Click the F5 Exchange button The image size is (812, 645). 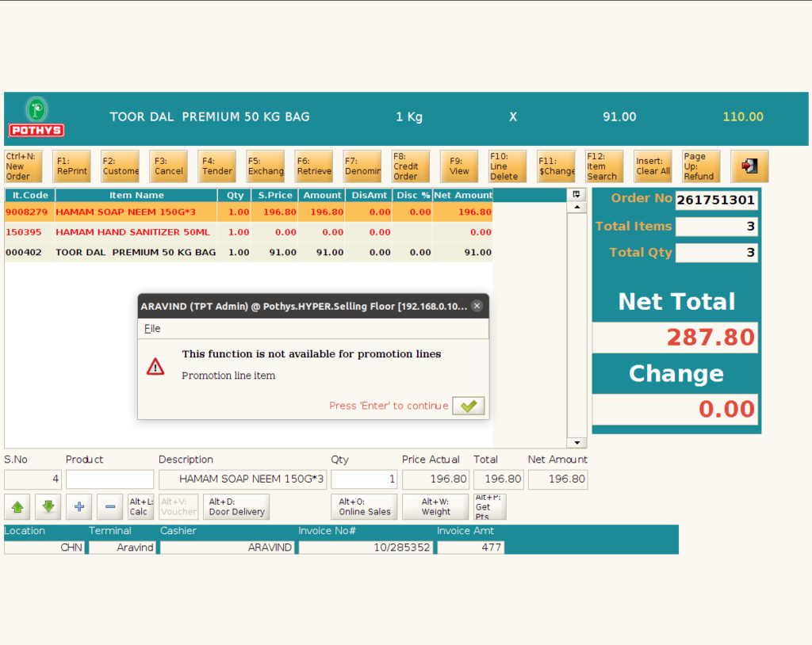pos(266,166)
